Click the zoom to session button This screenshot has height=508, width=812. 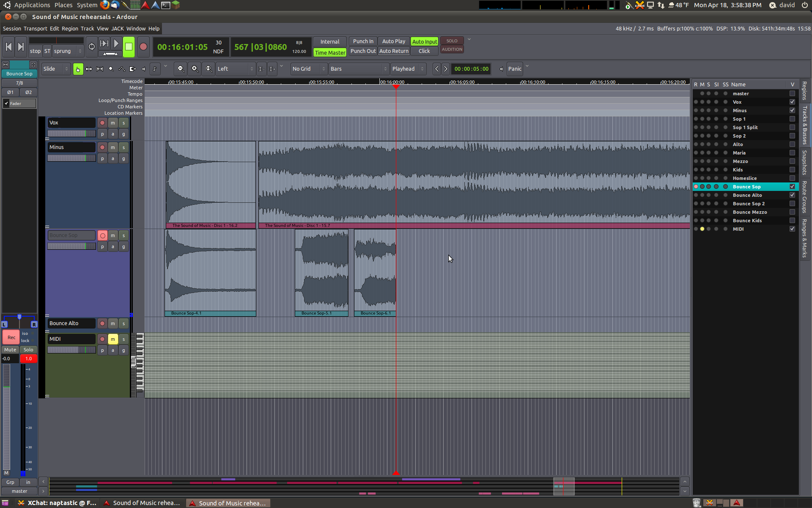point(208,69)
